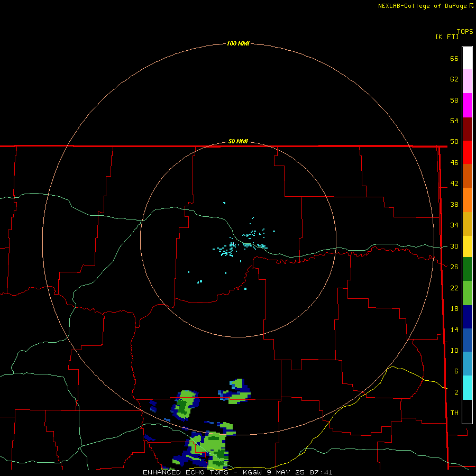Click the light green 26 kft swatch
Image resolution: width=476 pixels, height=476 pixels.
click(x=467, y=293)
